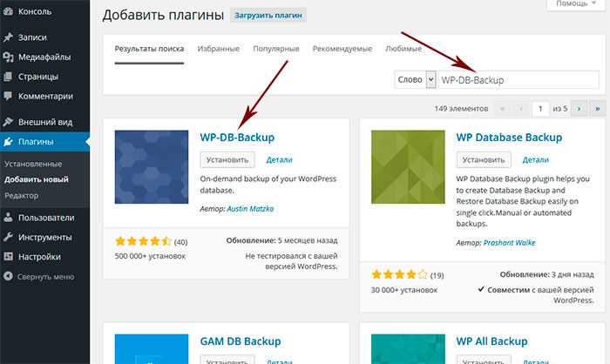The width and height of the screenshot is (610, 364).
Task: Switch to the Популярные tab
Action: click(x=276, y=49)
